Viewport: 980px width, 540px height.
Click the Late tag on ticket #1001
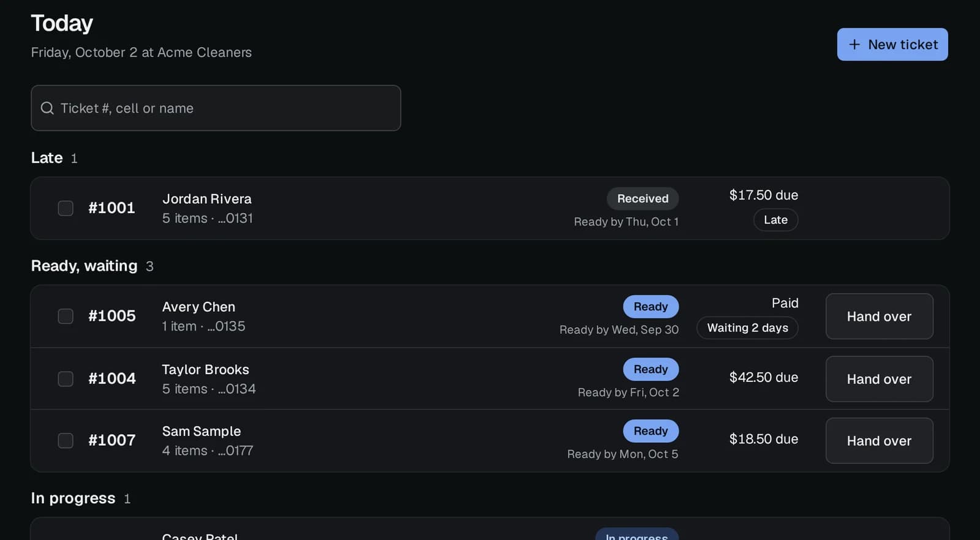775,220
